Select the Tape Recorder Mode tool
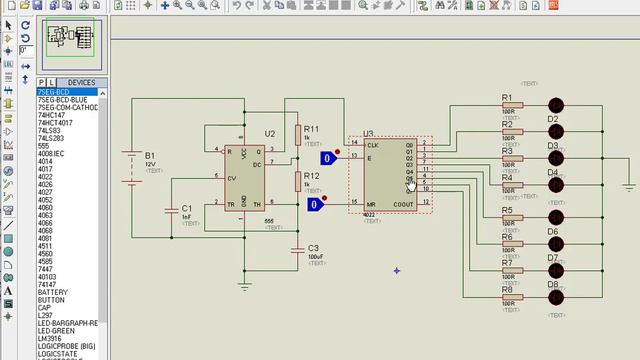This screenshot has width=640, height=360. click(x=8, y=158)
